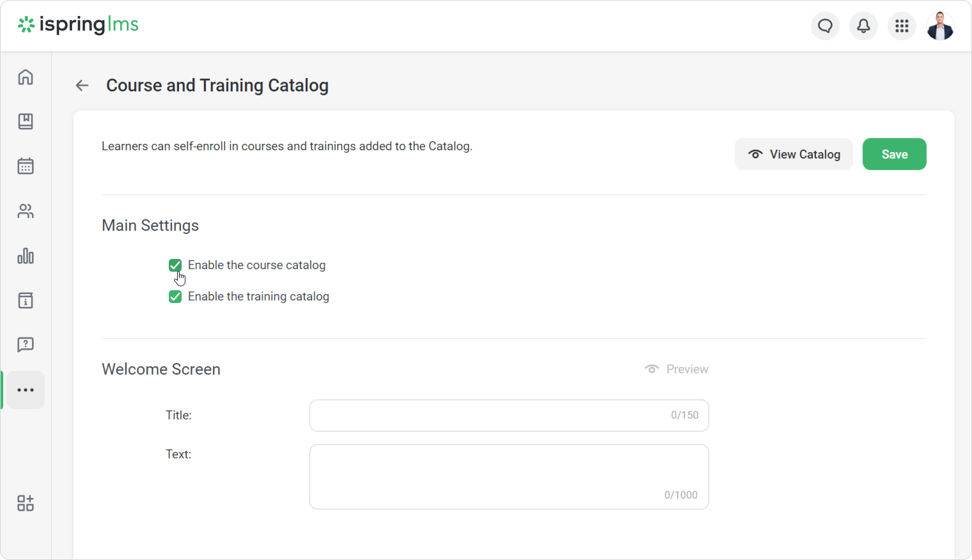
Task: Uncheck Enable the course catalog
Action: point(175,265)
